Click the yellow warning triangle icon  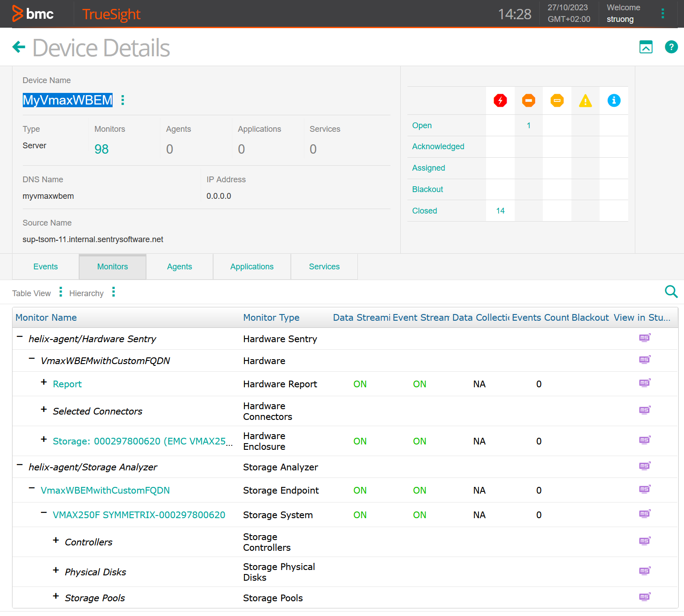(x=585, y=101)
